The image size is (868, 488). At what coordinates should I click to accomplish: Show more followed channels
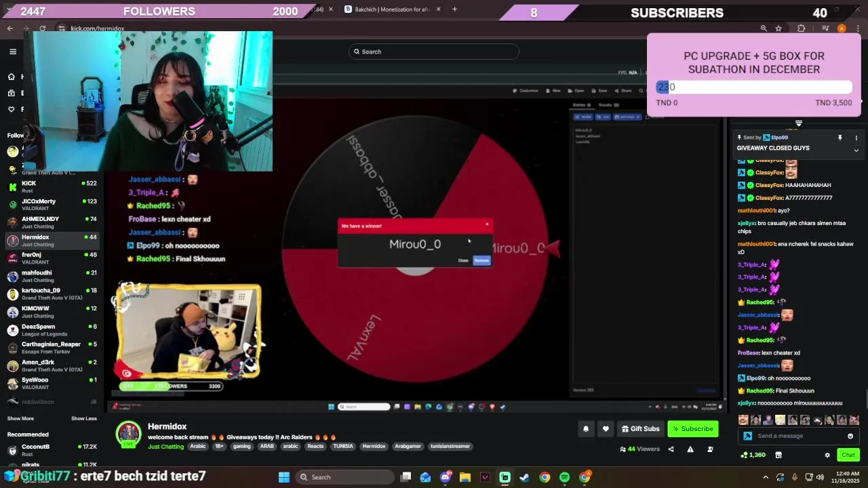20,418
